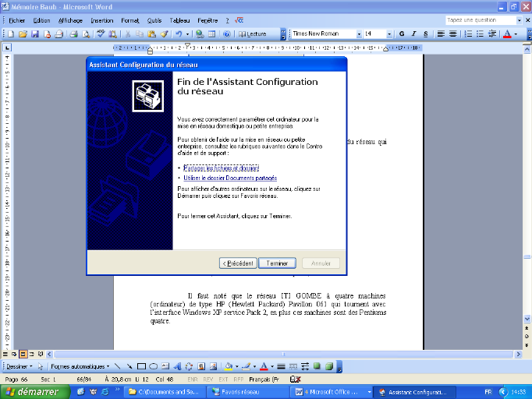Open Line Style thickness icon
The image size is (532, 399).
pos(281,366)
